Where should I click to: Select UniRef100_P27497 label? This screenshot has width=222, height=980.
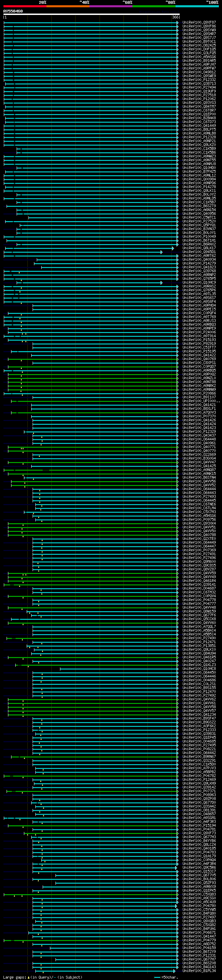pos(199,917)
